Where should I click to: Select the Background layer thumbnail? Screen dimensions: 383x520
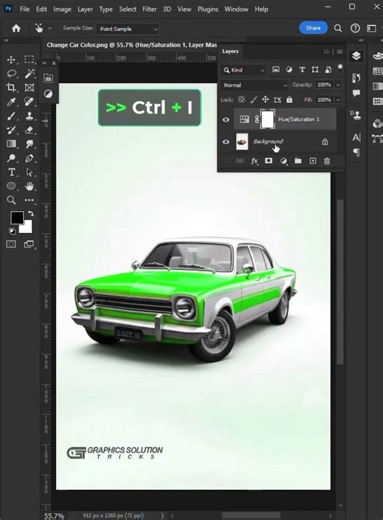[x=242, y=142]
